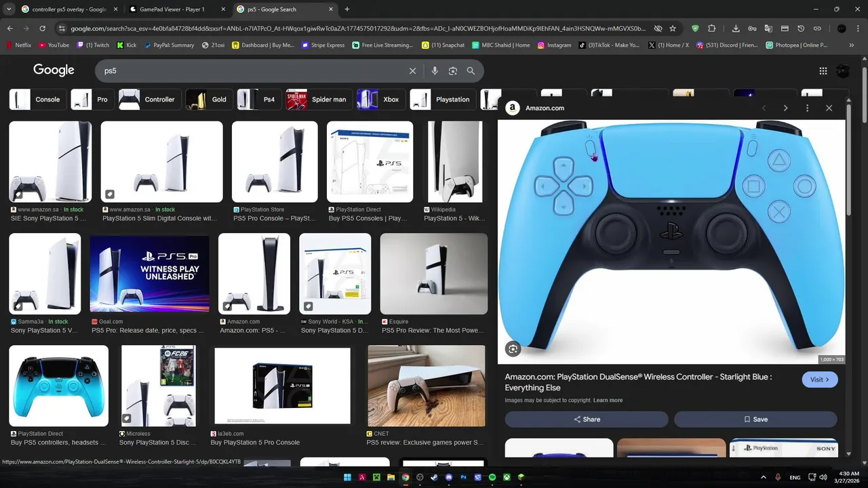
Task: Open a new browser tab
Action: [347, 9]
